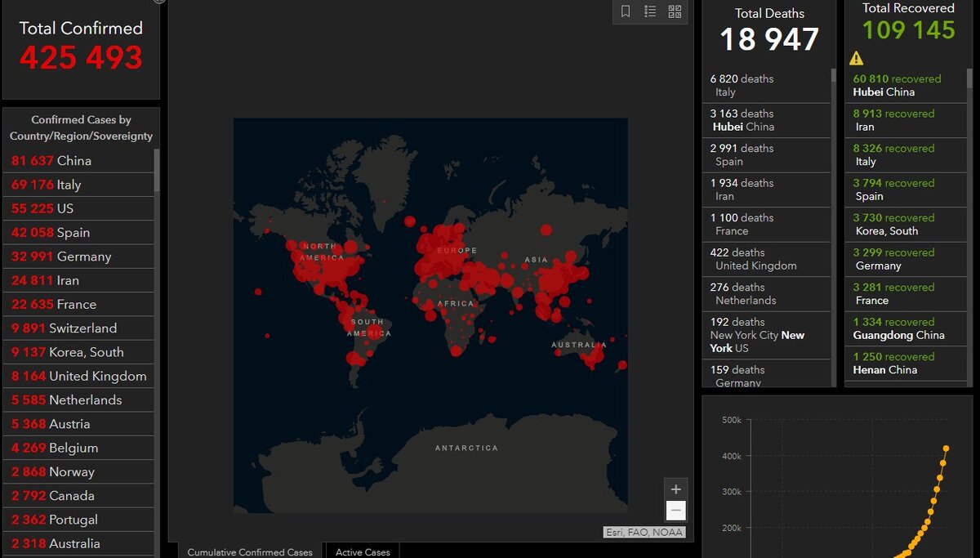The height and width of the screenshot is (558, 980).
Task: Click 276 deaths Netherlands entry
Action: [x=766, y=294]
